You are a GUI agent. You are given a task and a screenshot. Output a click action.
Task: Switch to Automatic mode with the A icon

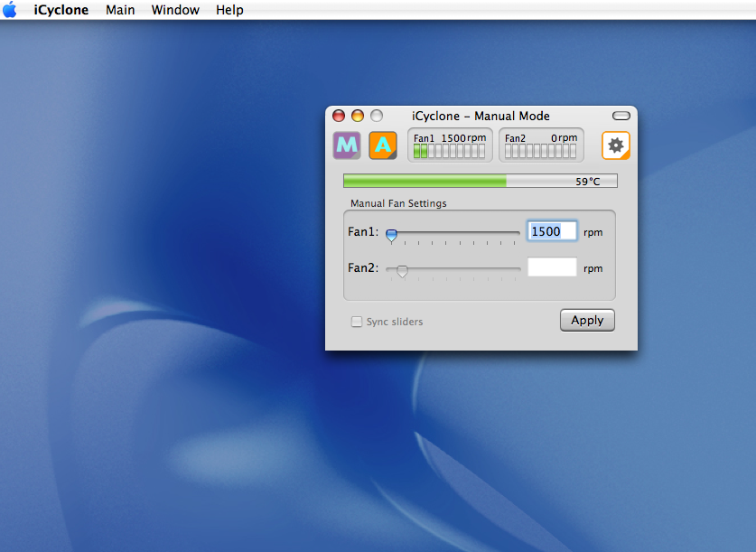383,145
